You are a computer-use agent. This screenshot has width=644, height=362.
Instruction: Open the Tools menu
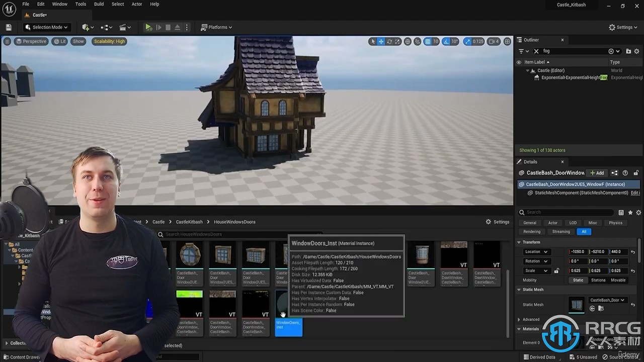click(80, 4)
